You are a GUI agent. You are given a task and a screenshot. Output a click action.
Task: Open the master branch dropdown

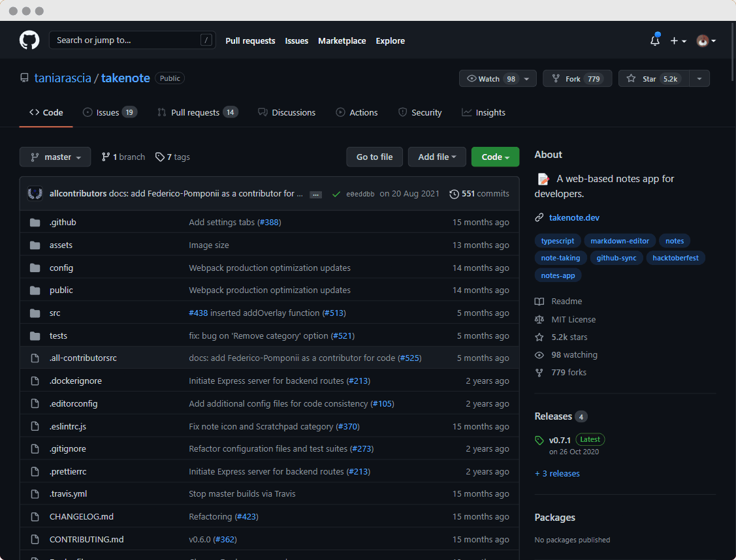[55, 157]
